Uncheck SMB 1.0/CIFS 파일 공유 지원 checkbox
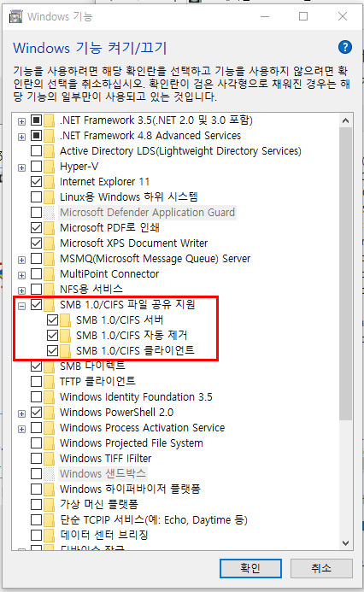The image size is (364, 592). tap(36, 305)
